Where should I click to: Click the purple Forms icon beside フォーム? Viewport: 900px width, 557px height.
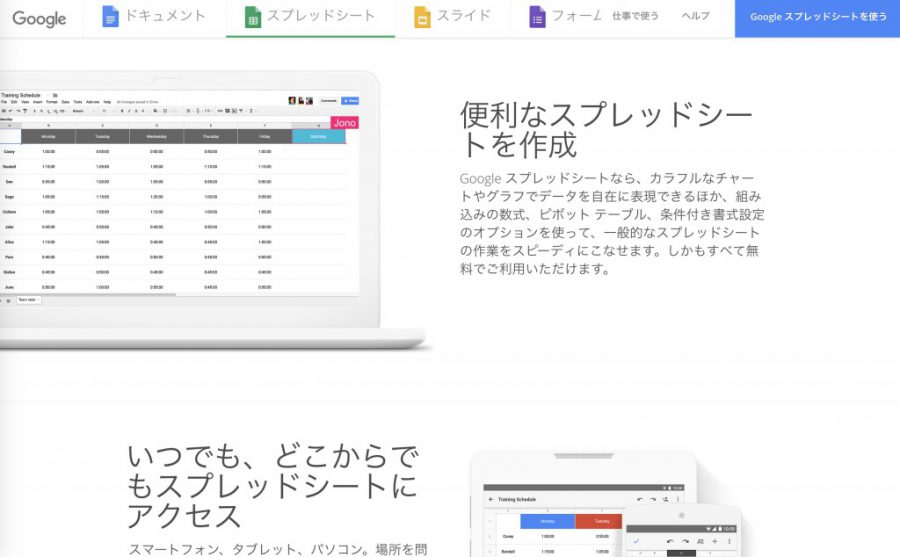click(x=537, y=17)
